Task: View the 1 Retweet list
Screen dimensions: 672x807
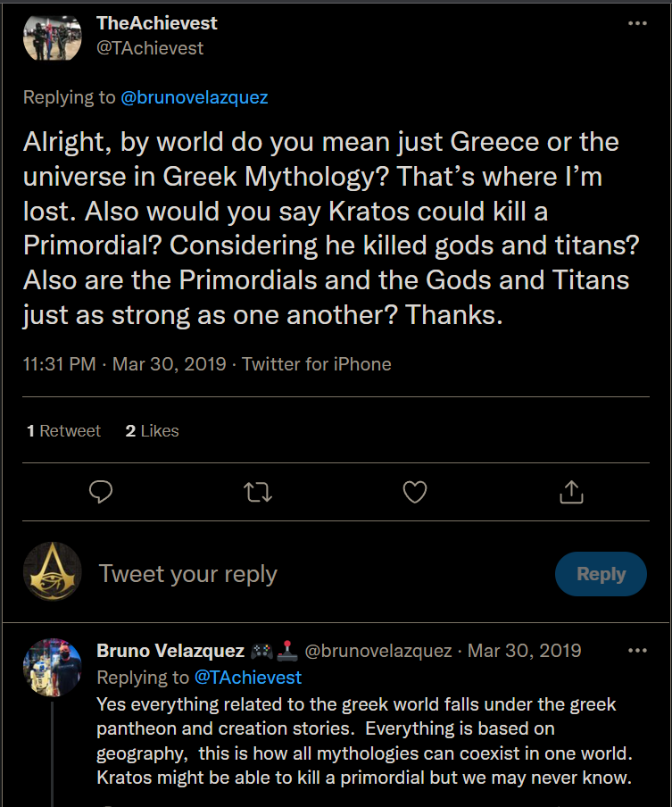Action: [x=63, y=431]
